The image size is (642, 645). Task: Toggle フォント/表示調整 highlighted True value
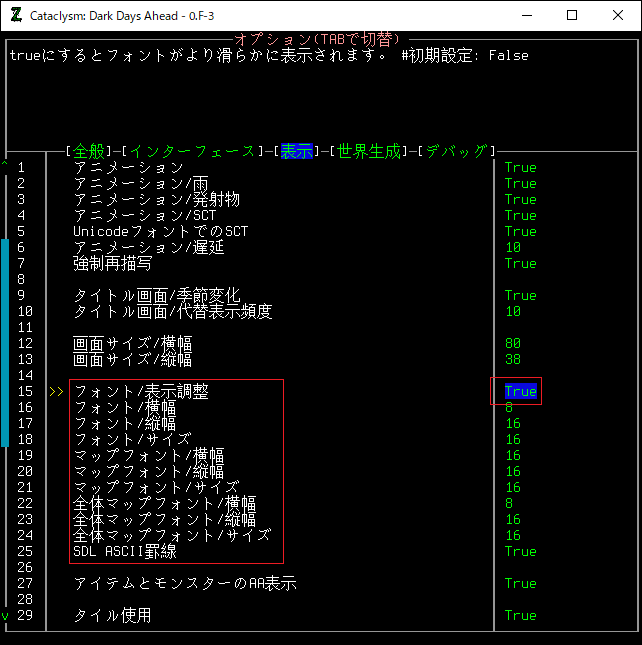point(520,392)
